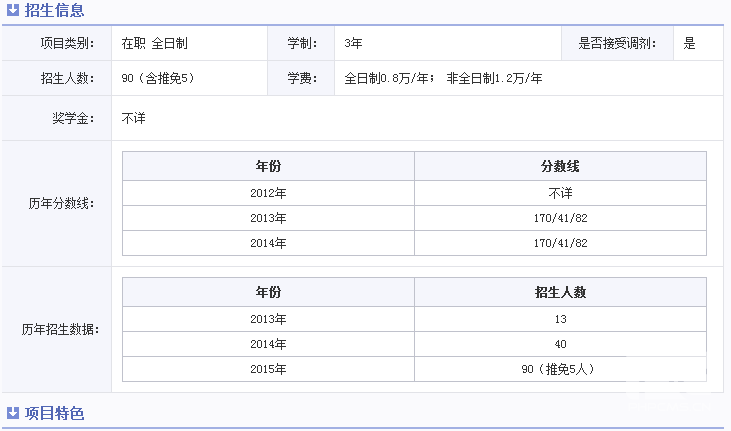This screenshot has width=731, height=431.
Task: Select the 项目特色 section heading
Action: coord(55,413)
